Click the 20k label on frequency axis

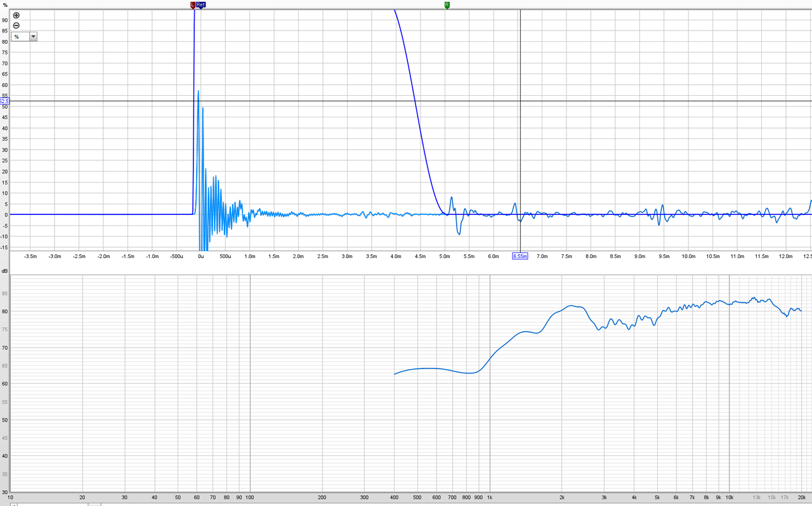point(802,498)
